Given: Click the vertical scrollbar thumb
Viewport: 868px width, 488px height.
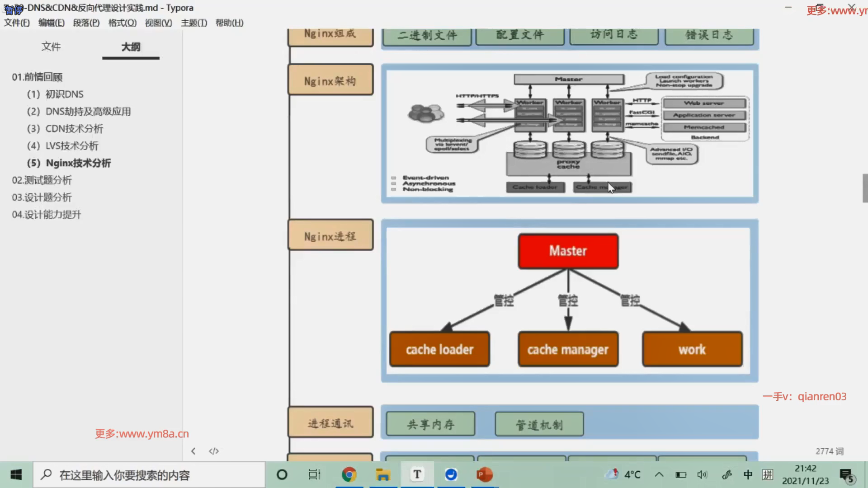Looking at the screenshot, I should (x=865, y=188).
